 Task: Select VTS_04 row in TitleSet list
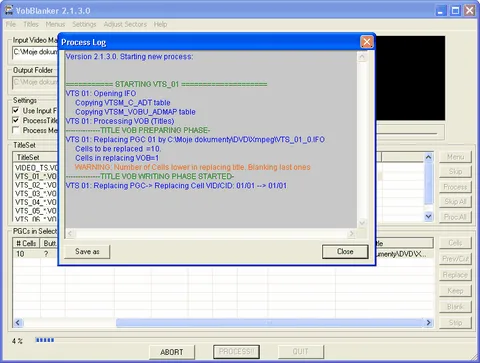pyautogui.click(x=36, y=202)
